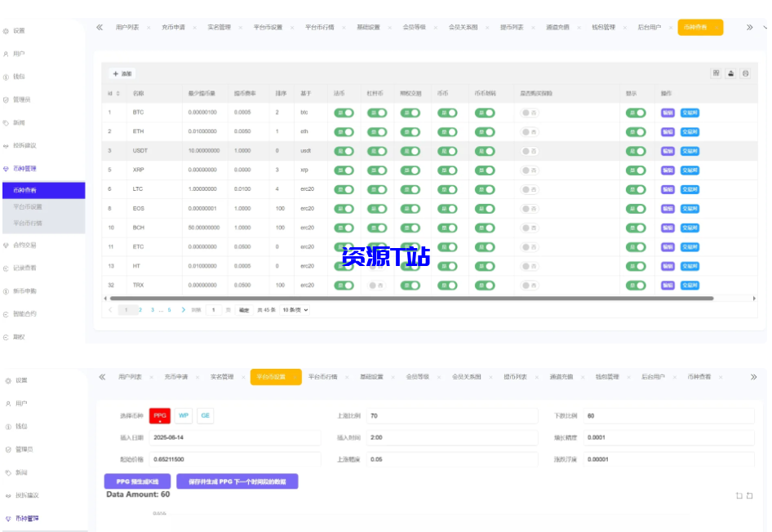This screenshot has height=532, width=772.
Task: Open the 10条/页 page size dropdown
Action: [295, 310]
